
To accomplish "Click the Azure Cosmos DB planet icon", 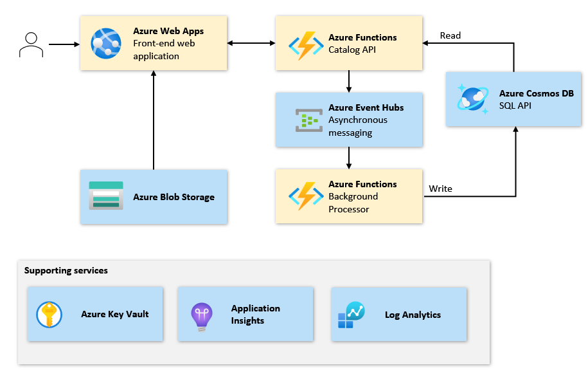I will (x=473, y=99).
